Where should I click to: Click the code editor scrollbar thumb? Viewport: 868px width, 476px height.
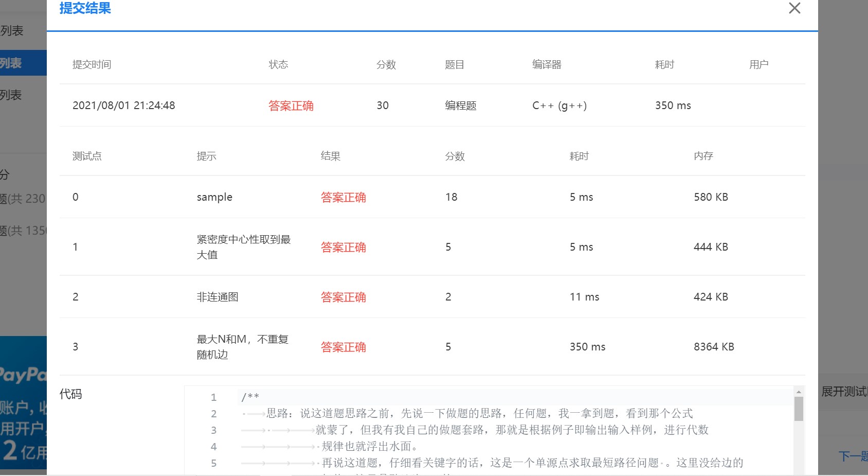(799, 409)
